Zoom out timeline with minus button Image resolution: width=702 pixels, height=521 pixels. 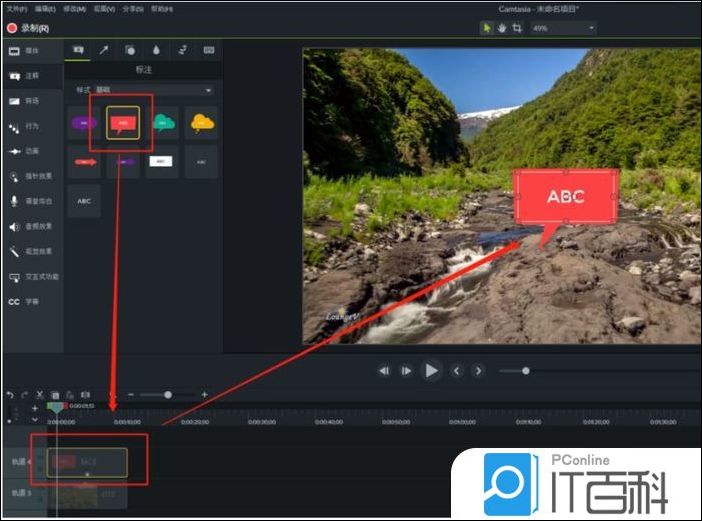[131, 395]
